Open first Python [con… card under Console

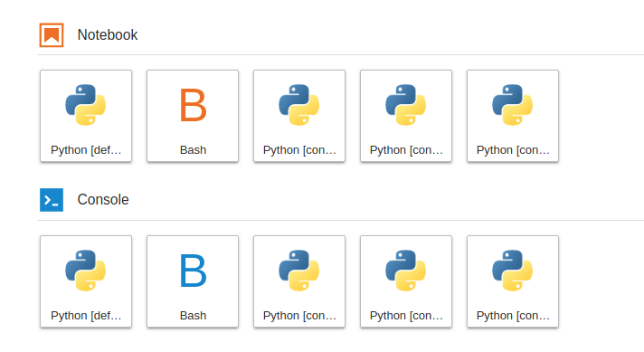299,281
